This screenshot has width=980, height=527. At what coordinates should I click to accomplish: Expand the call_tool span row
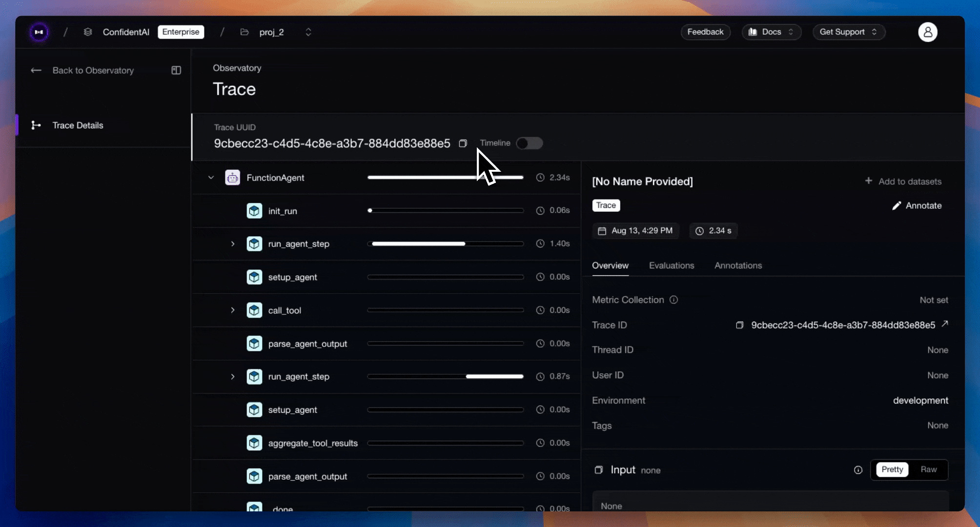click(233, 310)
